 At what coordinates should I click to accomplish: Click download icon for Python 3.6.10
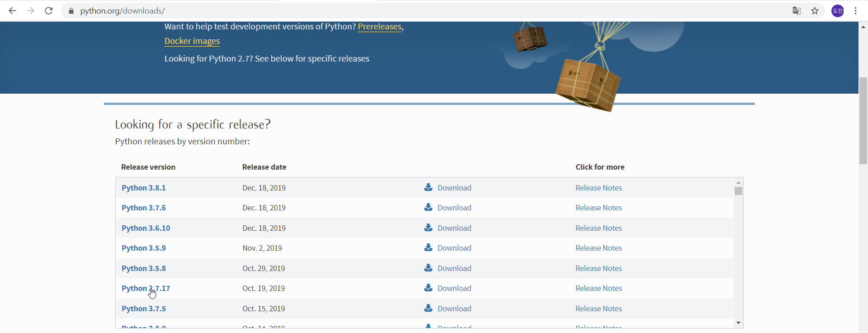tap(428, 228)
